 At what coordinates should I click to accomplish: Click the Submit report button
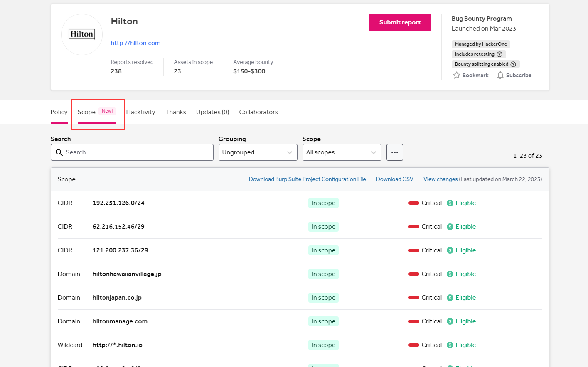(400, 22)
